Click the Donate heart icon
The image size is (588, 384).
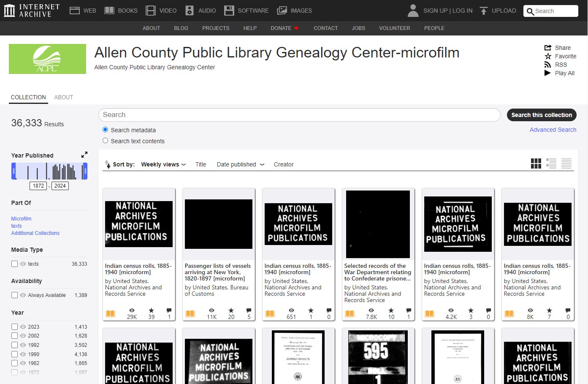(296, 28)
